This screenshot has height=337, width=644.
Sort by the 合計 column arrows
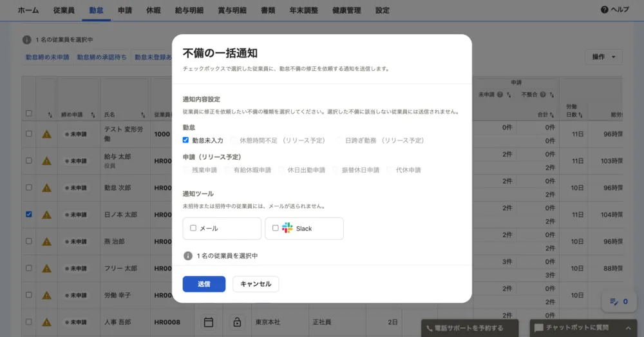point(552,115)
